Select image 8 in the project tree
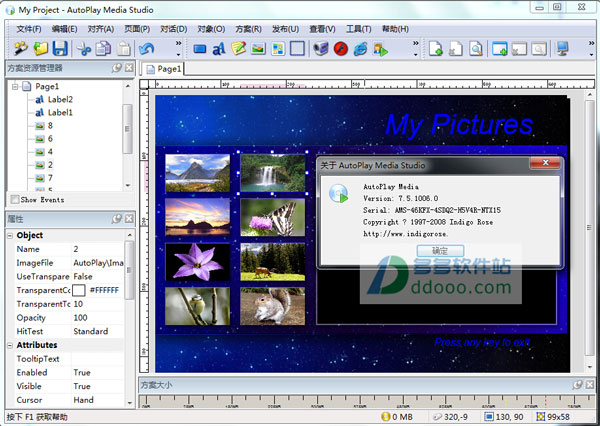 50,126
